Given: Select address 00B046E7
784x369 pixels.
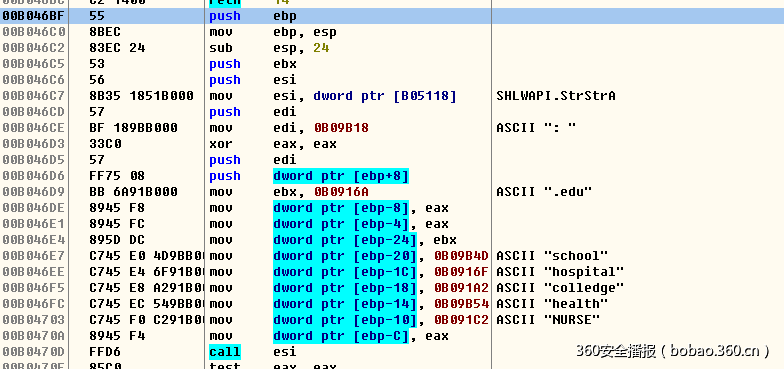Looking at the screenshot, I should 34,256.
